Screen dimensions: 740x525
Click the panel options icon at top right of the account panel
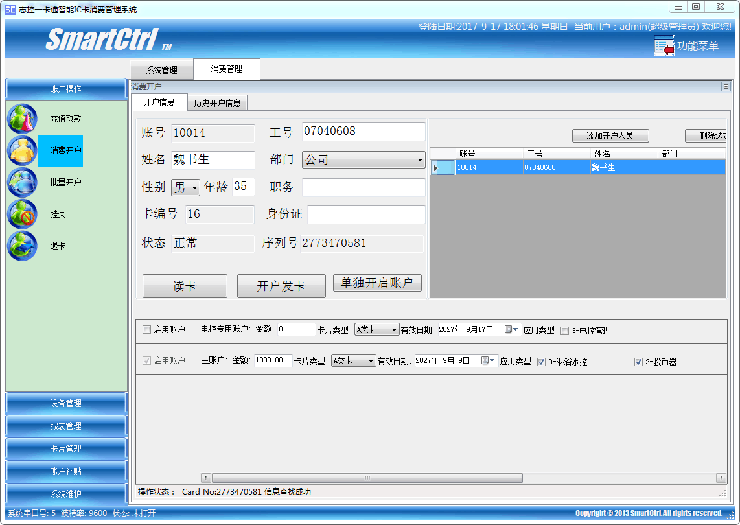coord(724,87)
